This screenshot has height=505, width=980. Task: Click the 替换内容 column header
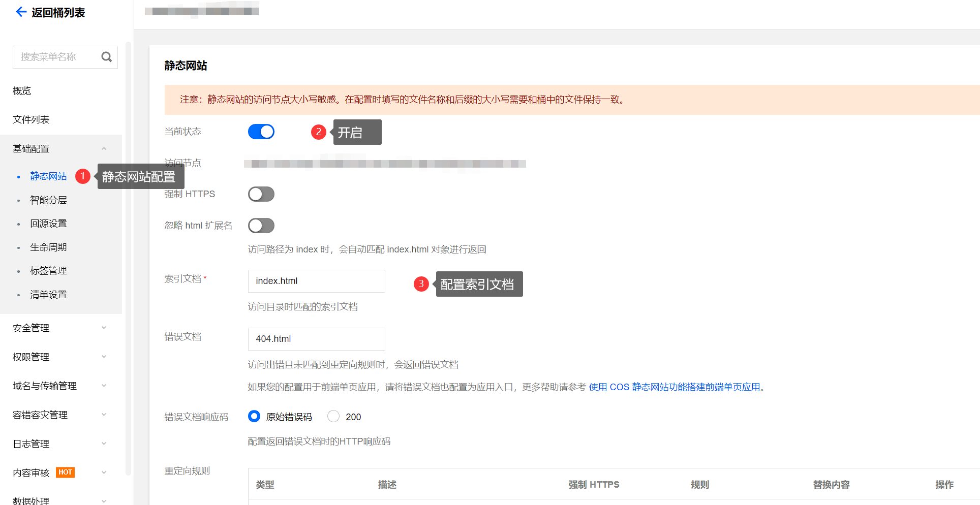coord(831,485)
